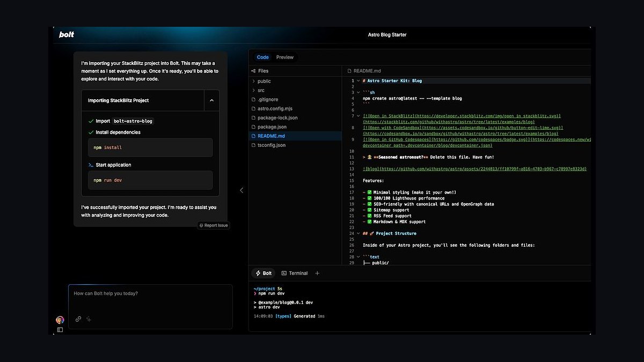This screenshot has width=644, height=362.
Task: Collapse the Importing StackBlitz Project section
Action: (x=211, y=100)
